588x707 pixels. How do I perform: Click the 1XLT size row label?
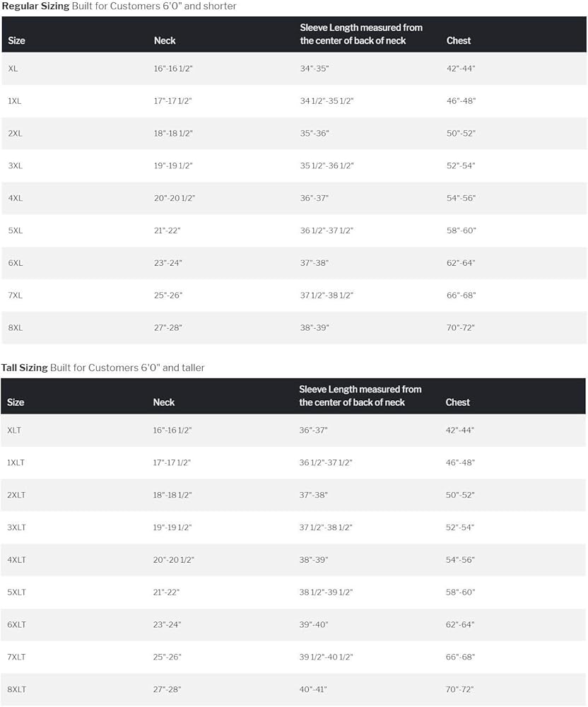pyautogui.click(x=17, y=463)
